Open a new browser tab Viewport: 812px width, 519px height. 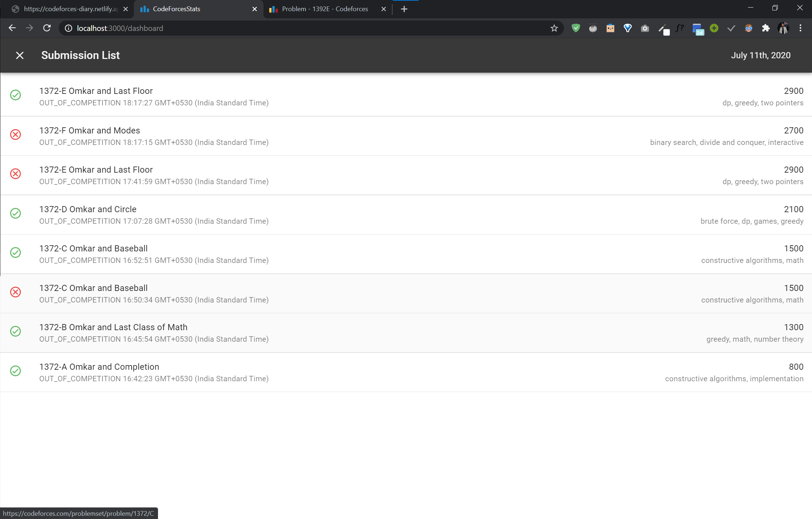(404, 9)
